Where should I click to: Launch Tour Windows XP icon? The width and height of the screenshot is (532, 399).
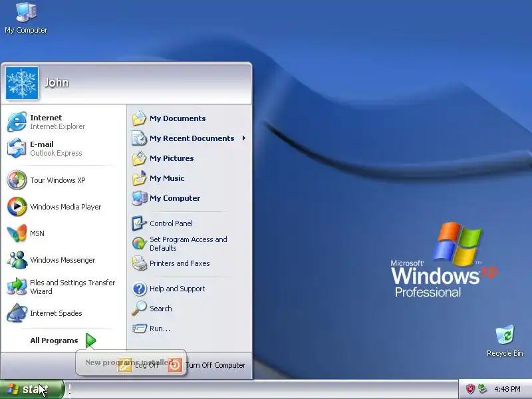(x=16, y=180)
